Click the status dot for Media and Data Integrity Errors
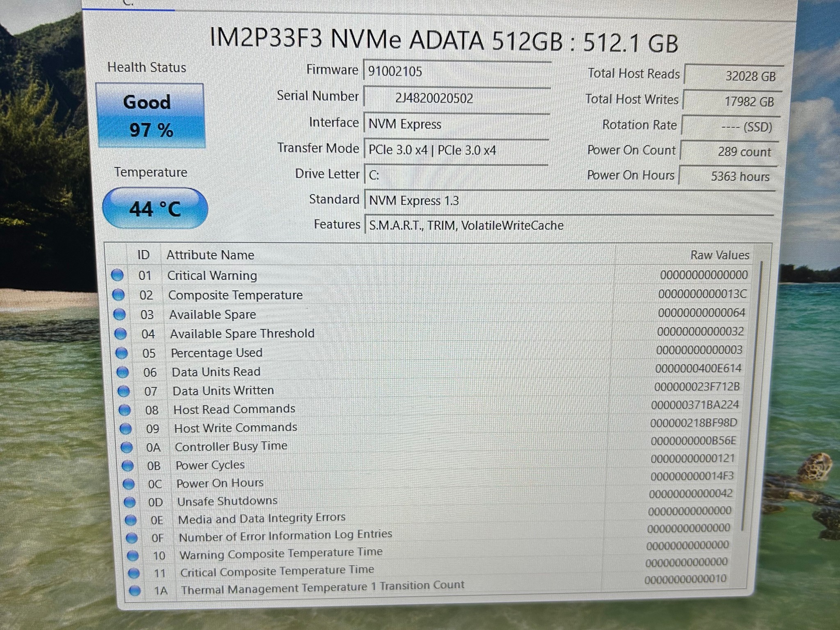Image resolution: width=840 pixels, height=630 pixels. [x=130, y=520]
